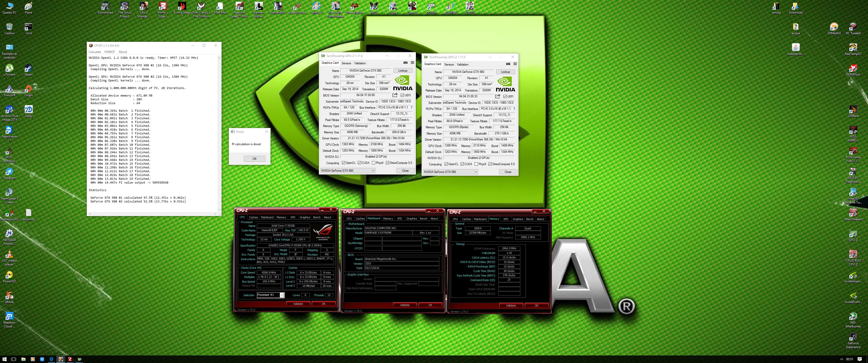Click OK in the Finish dialog
This screenshot has height=363, width=868.
pos(254,159)
